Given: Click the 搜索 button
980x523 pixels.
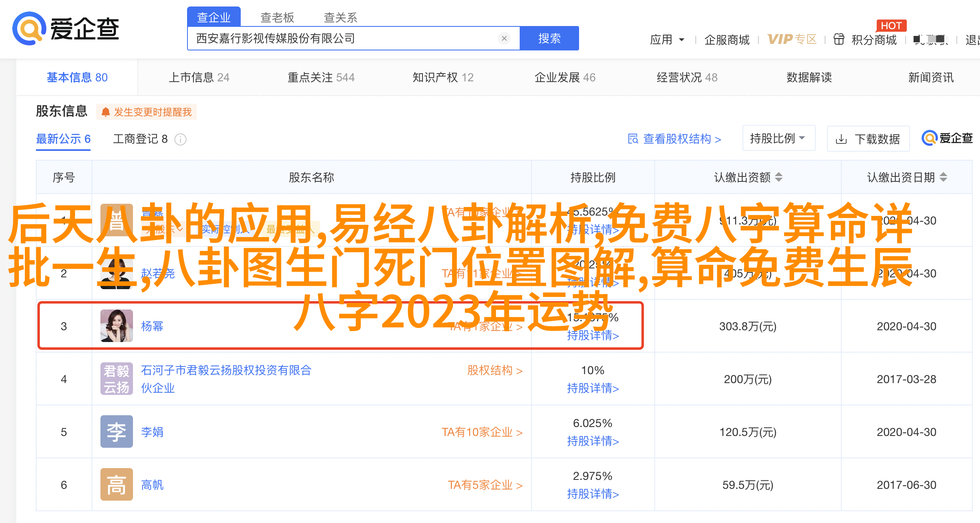Looking at the screenshot, I should click(x=549, y=38).
